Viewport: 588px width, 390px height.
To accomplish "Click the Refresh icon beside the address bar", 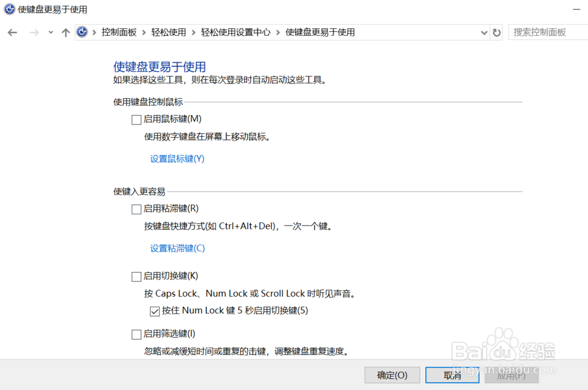I will (497, 32).
